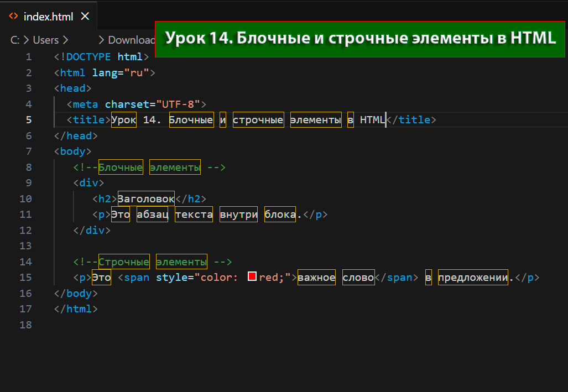Open the "Users" breadcrumb dropdown
568x392 pixels.
tap(45, 40)
